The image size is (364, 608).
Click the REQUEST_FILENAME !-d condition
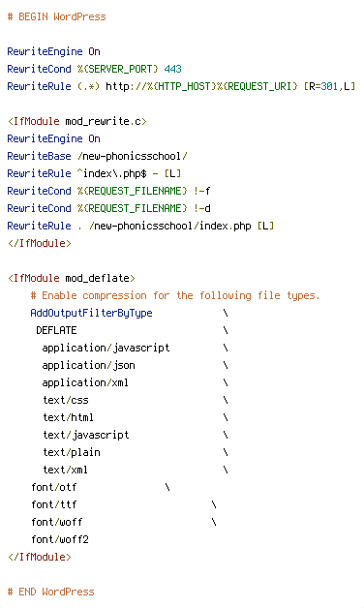click(x=144, y=208)
